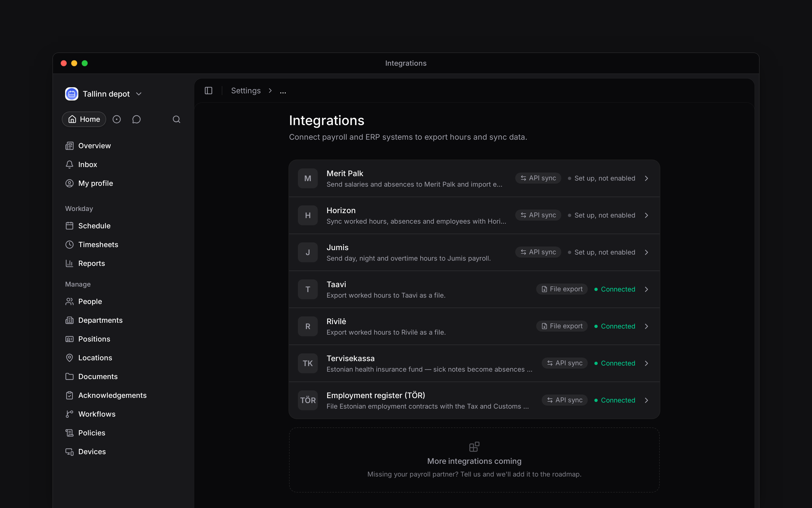Viewport: 812px width, 508px height.
Task: Open Tervisekassa row chevron
Action: (646, 363)
